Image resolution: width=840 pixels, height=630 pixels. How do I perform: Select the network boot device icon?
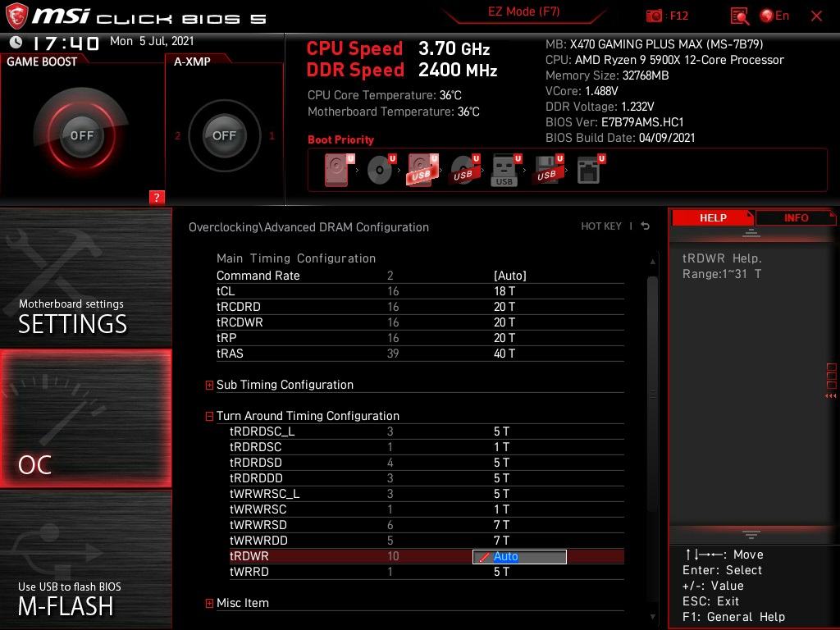pyautogui.click(x=591, y=170)
